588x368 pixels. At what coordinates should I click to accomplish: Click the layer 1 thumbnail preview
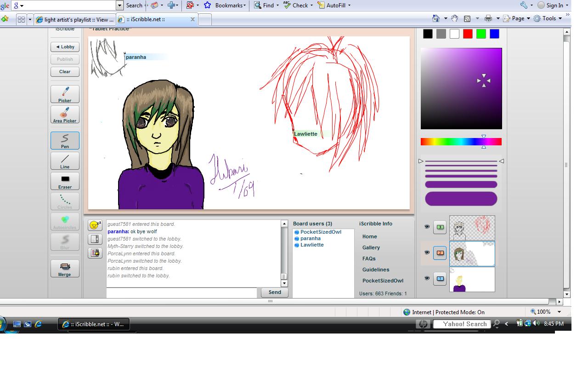[472, 279]
